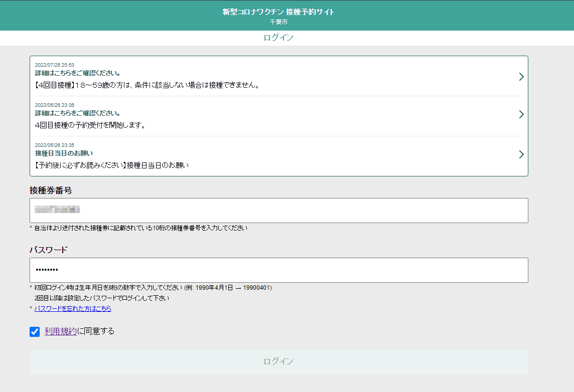Open the 利用規約 terms link

tap(61, 331)
